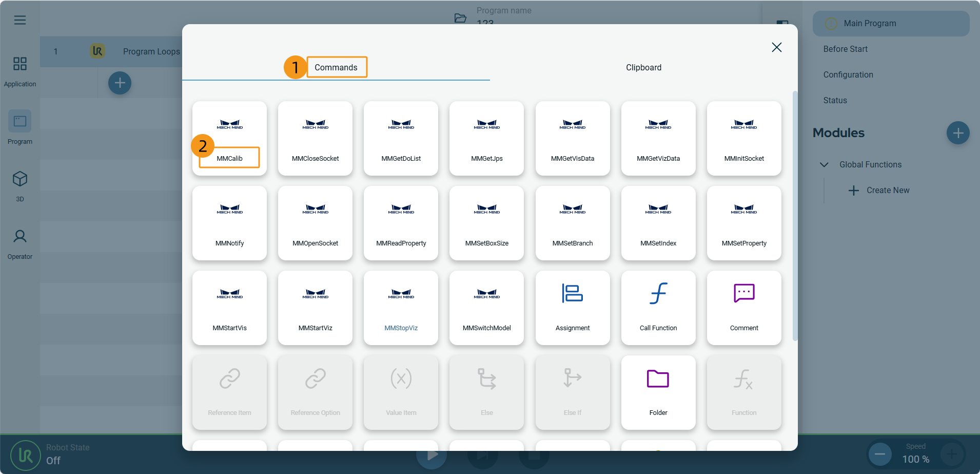This screenshot has width=980, height=474.
Task: Pick the MMSetProperty command
Action: [744, 223]
